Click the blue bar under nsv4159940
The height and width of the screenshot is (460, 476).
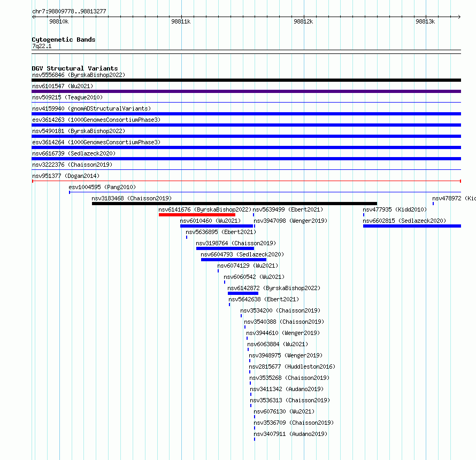click(x=246, y=114)
